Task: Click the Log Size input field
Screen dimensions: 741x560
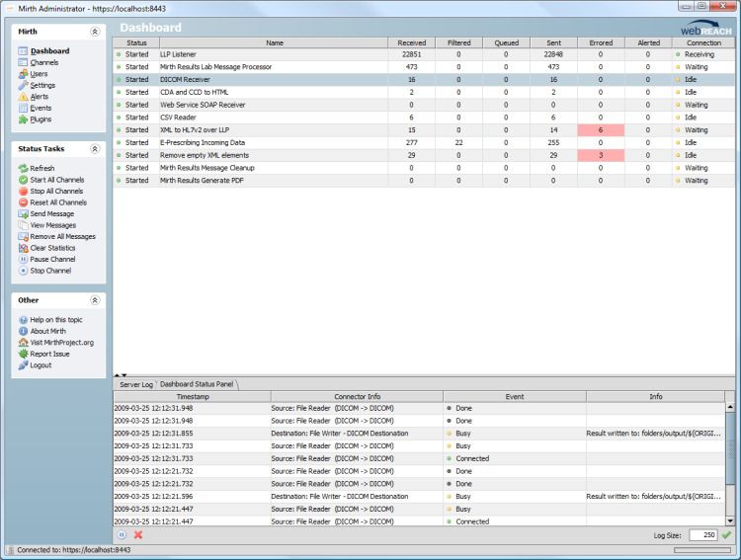Action: coord(702,534)
